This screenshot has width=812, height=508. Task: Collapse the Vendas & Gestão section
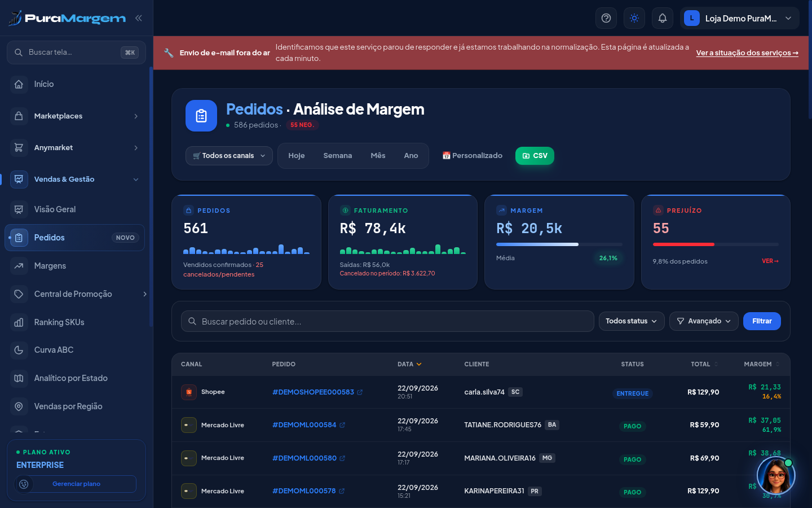coord(76,179)
